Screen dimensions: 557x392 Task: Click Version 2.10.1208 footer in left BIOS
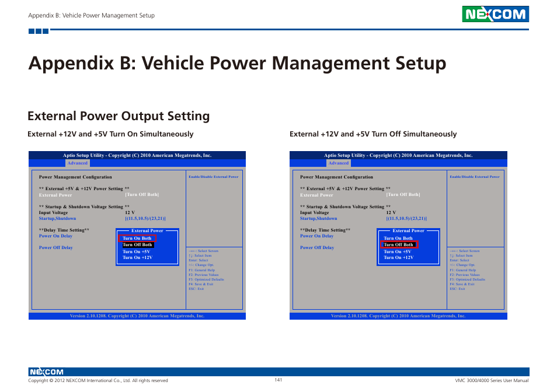tap(137, 316)
